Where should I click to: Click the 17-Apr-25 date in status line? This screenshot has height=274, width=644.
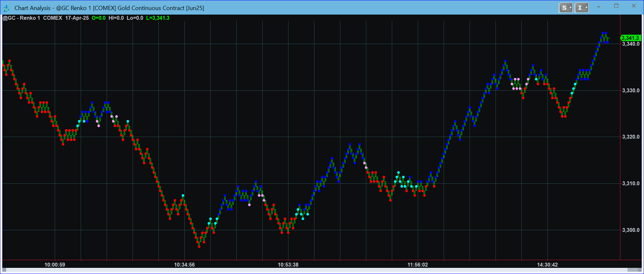[x=77, y=18]
